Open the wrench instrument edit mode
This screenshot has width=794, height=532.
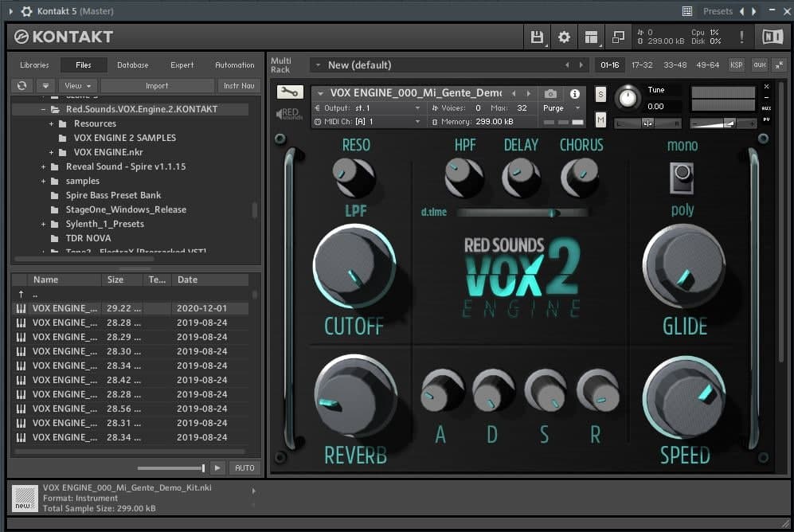tap(290, 92)
